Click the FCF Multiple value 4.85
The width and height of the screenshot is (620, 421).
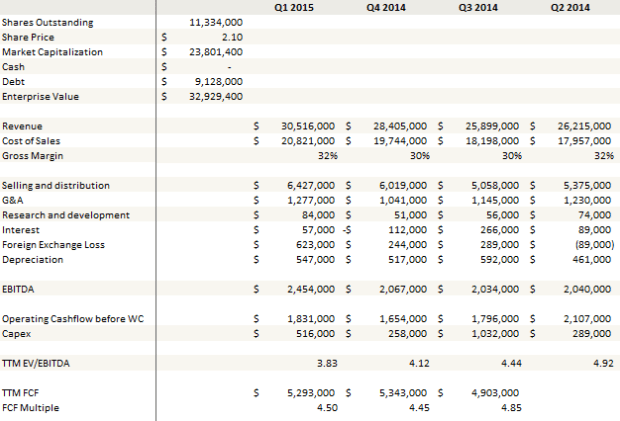click(509, 408)
